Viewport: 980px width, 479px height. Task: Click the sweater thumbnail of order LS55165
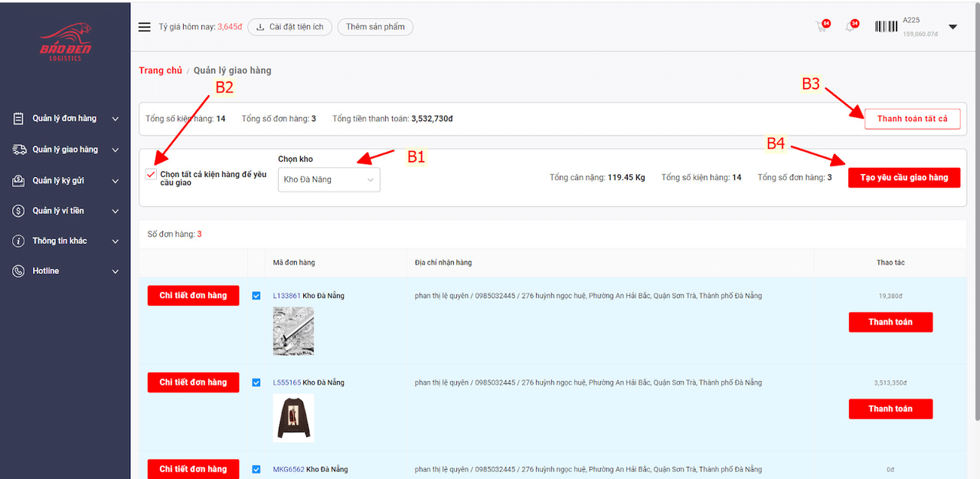click(293, 418)
